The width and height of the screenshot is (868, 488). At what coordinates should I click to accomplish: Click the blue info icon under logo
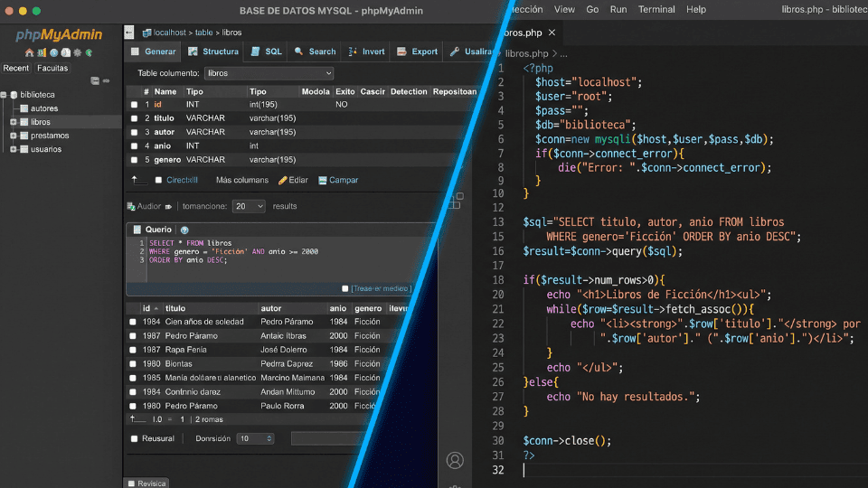pos(53,52)
